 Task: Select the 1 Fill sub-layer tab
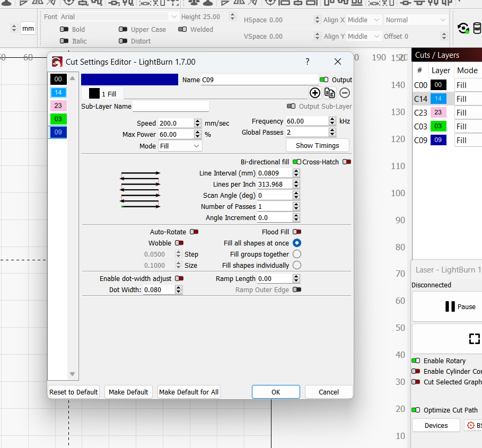pos(103,93)
